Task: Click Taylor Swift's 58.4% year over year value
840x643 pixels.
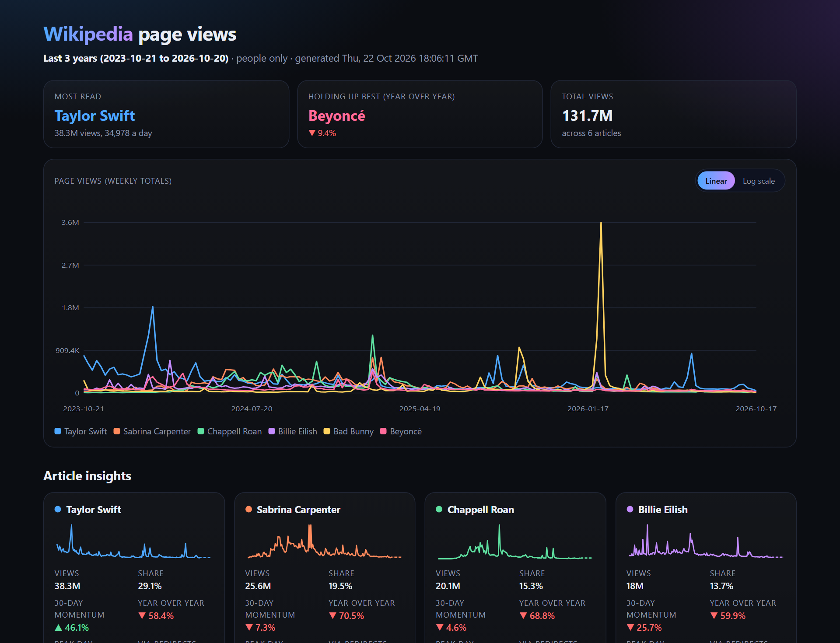Action: click(156, 615)
